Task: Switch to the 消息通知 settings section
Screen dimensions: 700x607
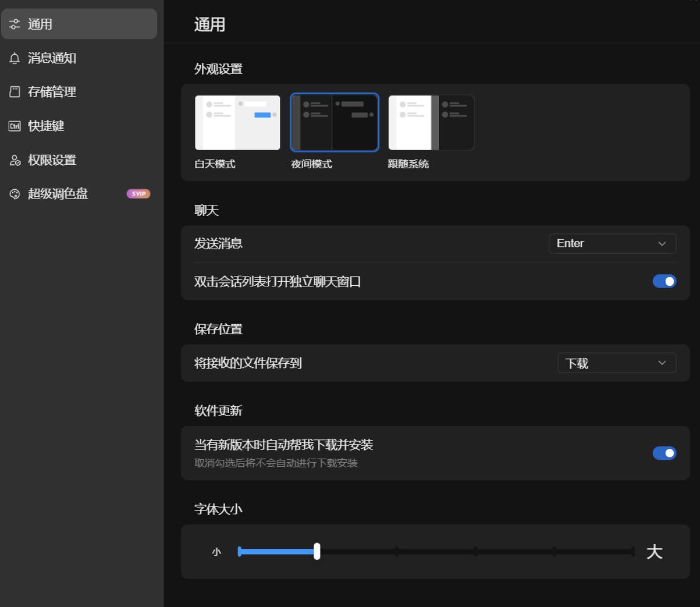Action: coord(51,59)
